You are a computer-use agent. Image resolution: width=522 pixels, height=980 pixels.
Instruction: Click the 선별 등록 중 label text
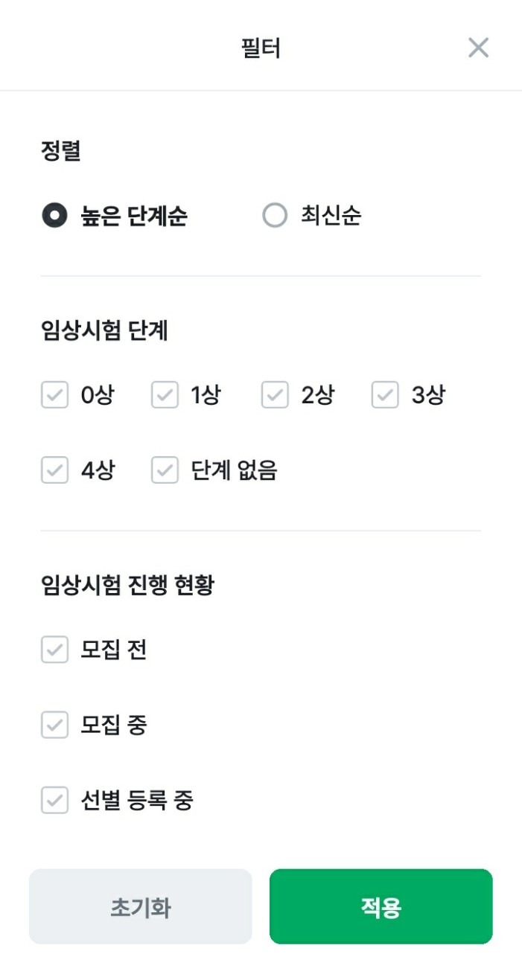coord(137,801)
